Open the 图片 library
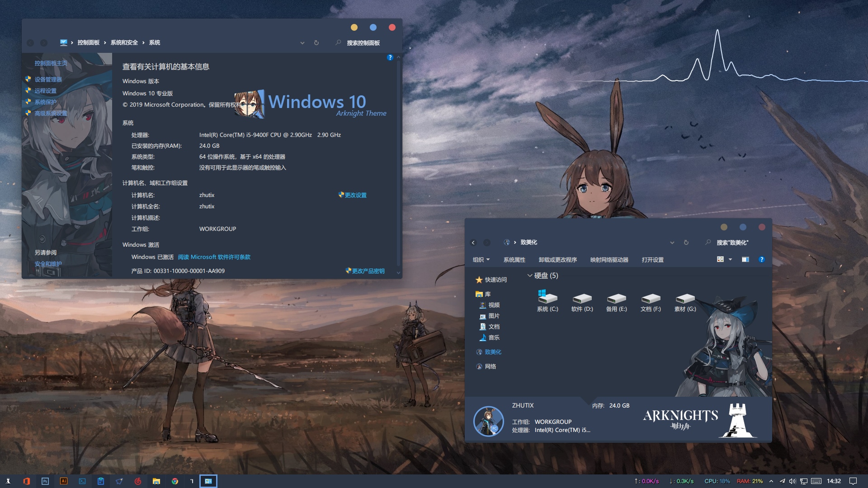The height and width of the screenshot is (488, 868). tap(490, 316)
